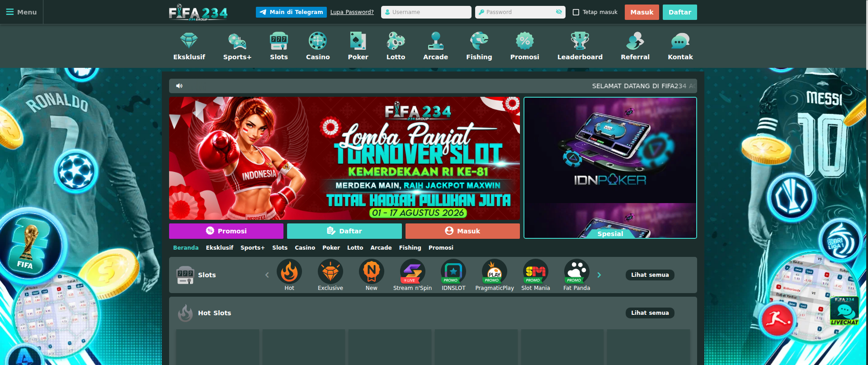Click Lihat semua in Hot Slots section
Screen dimensions: 868x365
click(650, 313)
